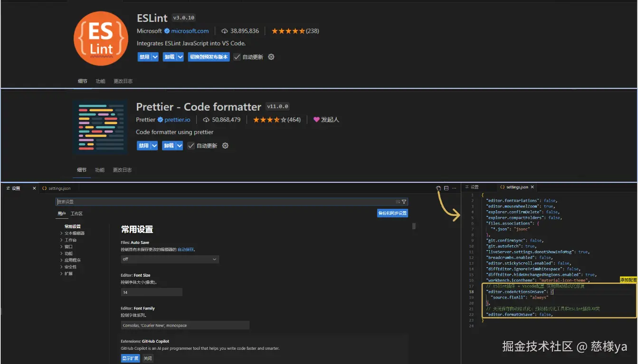Select 设置 tab in right editor group

[475, 187]
